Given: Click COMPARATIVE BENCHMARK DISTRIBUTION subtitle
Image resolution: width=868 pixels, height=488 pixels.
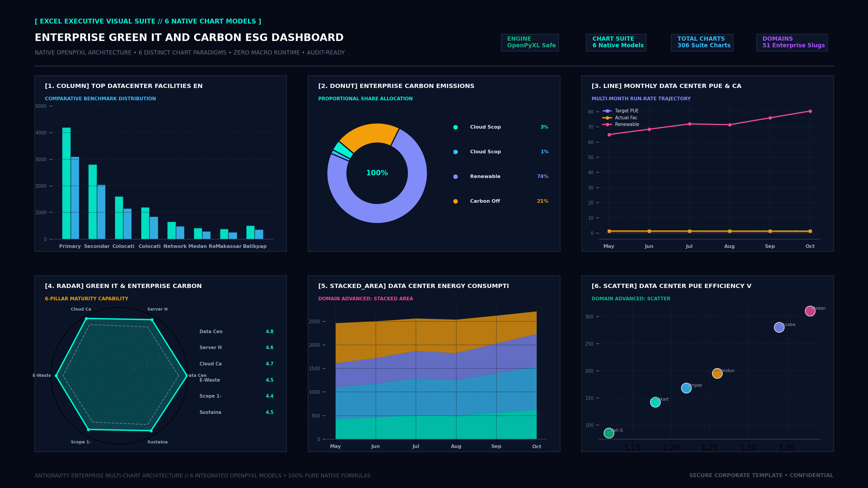Looking at the screenshot, I should (100, 99).
